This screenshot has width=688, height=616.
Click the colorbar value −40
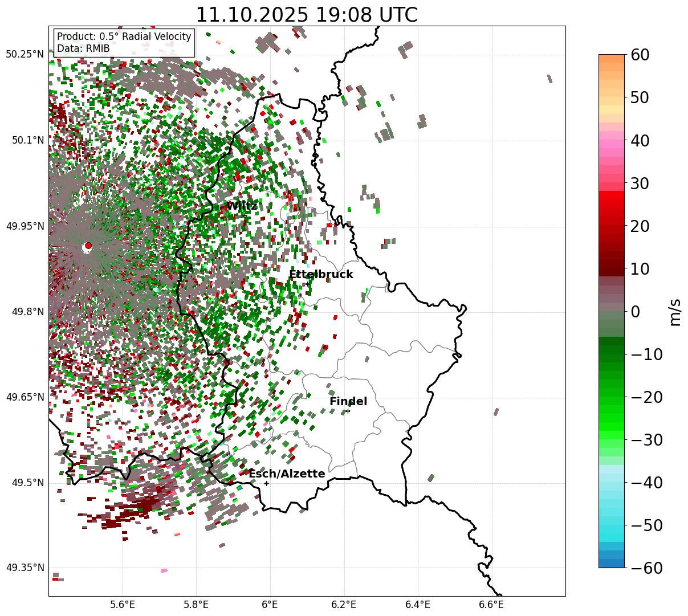pyautogui.click(x=646, y=483)
